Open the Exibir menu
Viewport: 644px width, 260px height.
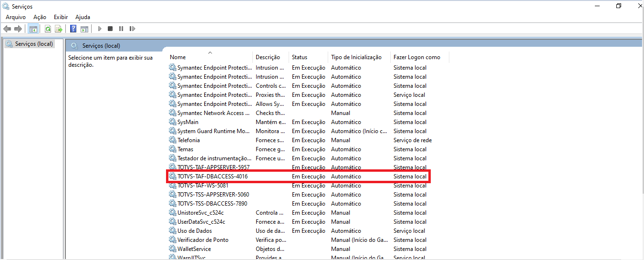(61, 17)
